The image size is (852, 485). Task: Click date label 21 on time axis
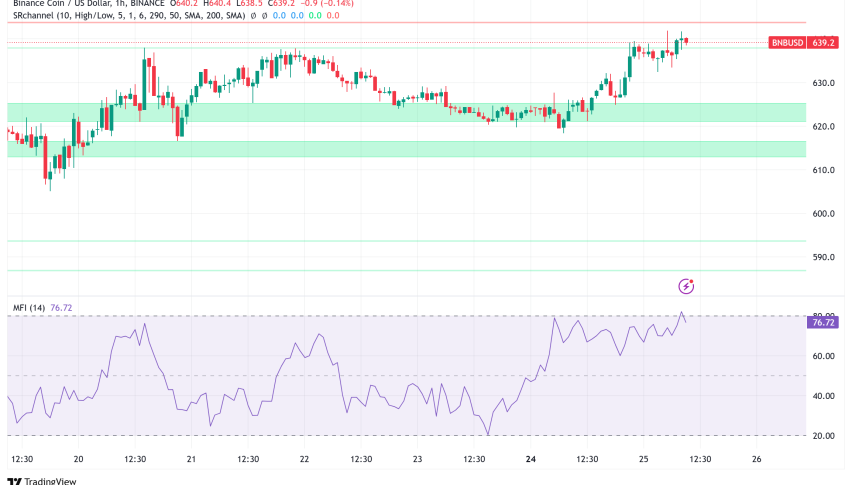(191, 459)
